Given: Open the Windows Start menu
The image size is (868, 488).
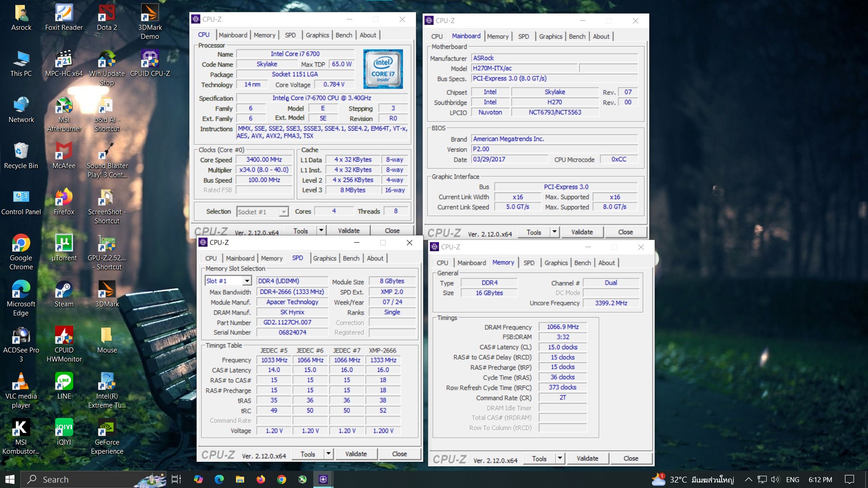Looking at the screenshot, I should pos(10,479).
